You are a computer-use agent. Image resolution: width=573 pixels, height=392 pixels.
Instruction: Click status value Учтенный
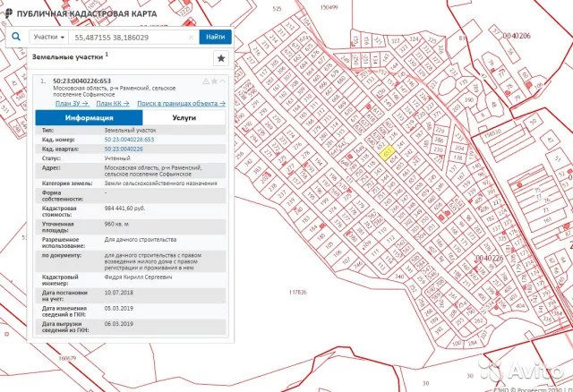coord(117,158)
